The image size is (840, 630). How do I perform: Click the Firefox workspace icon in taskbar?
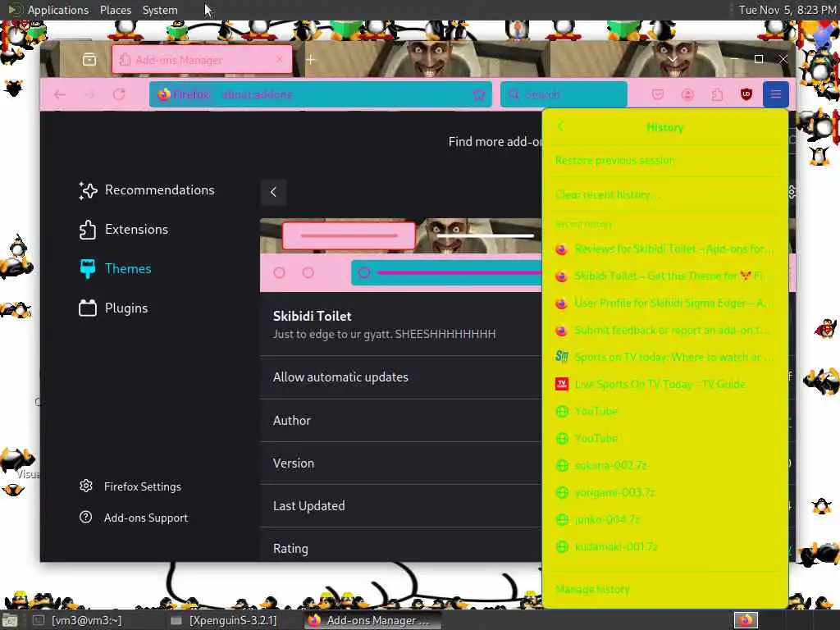click(746, 620)
